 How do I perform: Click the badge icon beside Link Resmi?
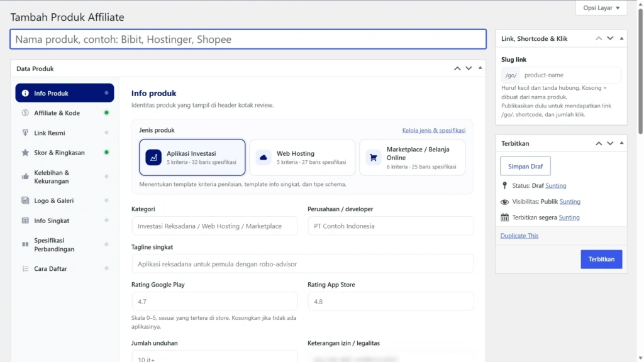point(25,133)
